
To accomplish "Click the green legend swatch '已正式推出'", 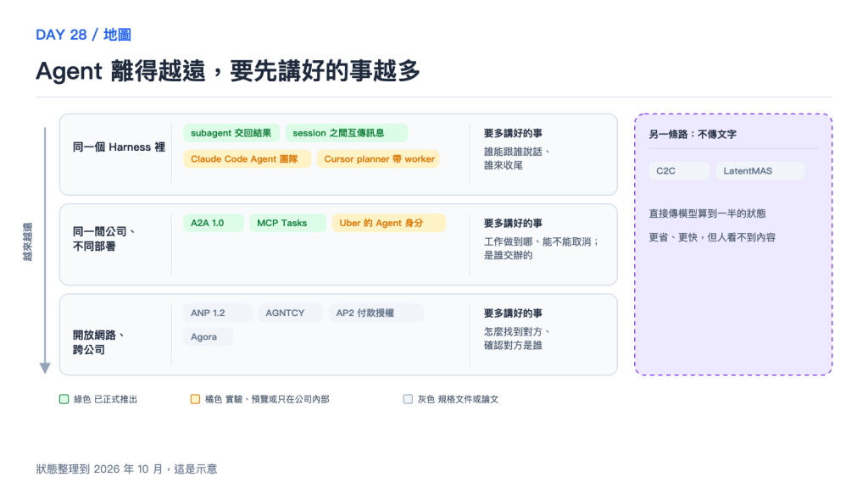I will point(64,399).
